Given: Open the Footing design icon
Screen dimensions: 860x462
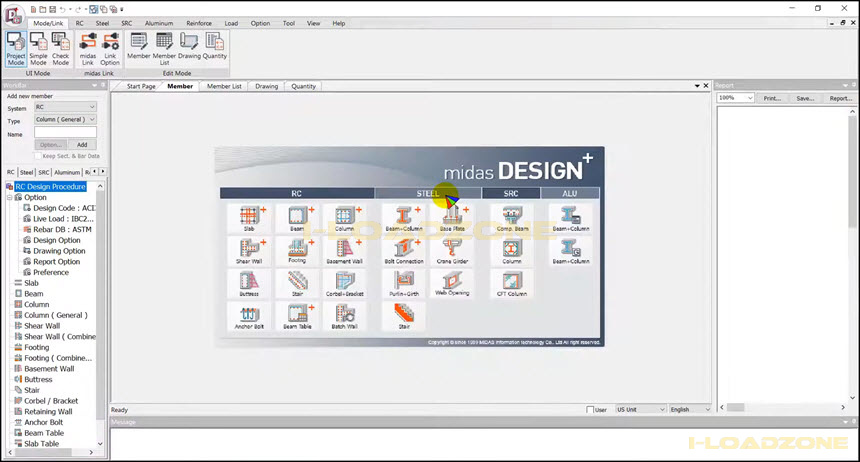Looking at the screenshot, I should [297, 251].
